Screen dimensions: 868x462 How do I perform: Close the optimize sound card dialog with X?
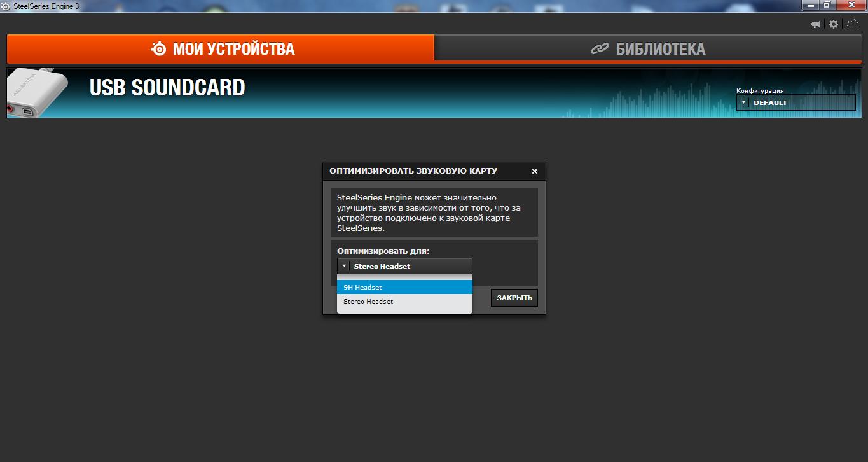coord(535,171)
